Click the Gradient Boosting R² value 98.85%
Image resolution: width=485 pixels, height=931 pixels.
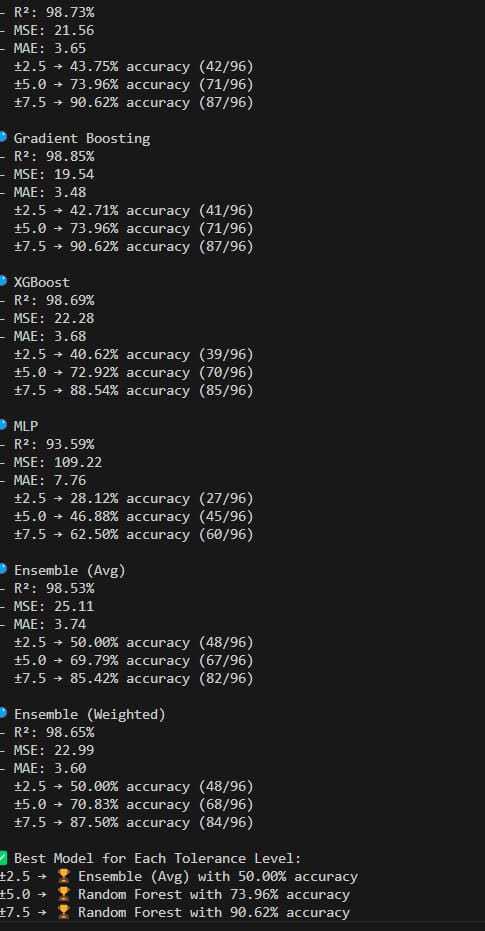tap(70, 156)
